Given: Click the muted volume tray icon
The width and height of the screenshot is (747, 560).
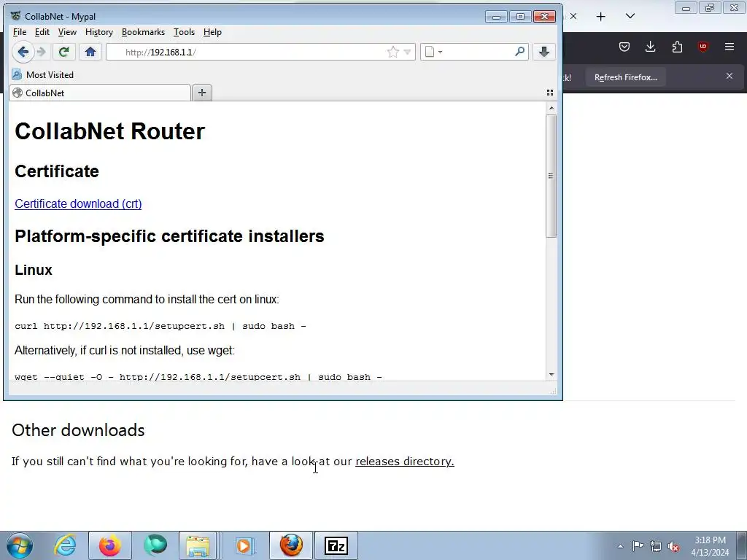Looking at the screenshot, I should coord(673,546).
